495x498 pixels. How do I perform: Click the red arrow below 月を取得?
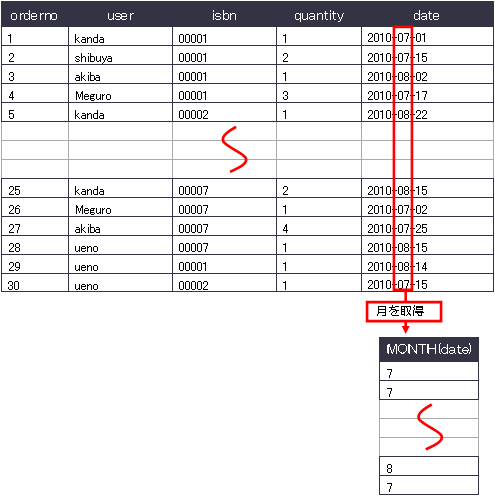pyautogui.click(x=405, y=328)
